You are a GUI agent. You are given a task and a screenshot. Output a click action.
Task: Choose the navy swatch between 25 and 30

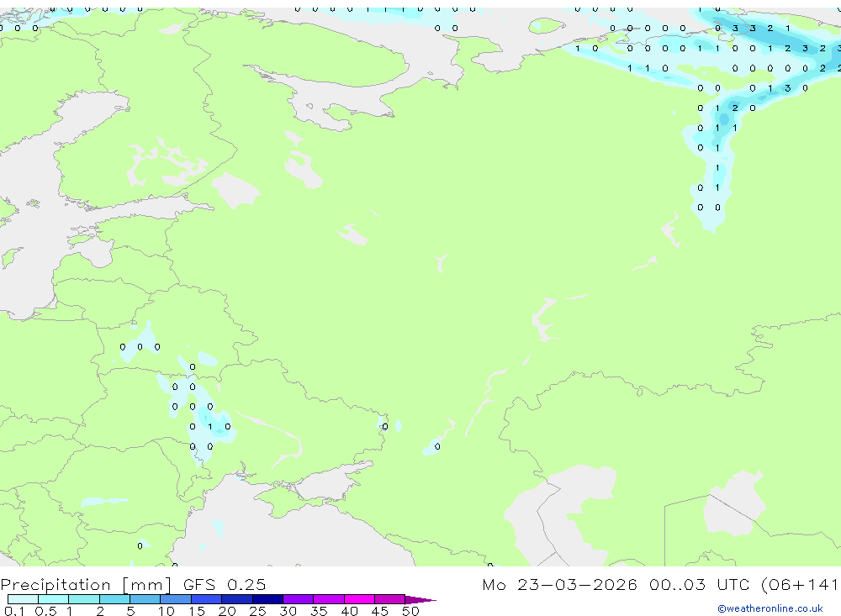(268, 599)
